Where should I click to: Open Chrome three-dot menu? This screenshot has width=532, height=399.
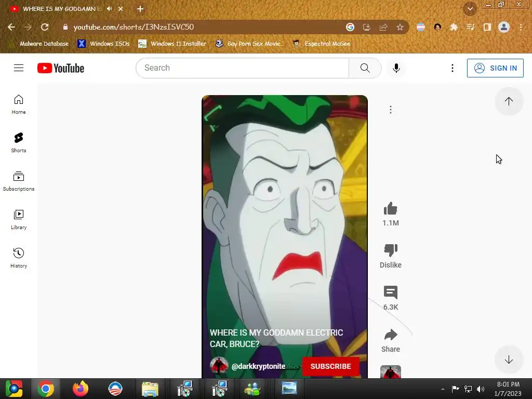click(x=521, y=27)
